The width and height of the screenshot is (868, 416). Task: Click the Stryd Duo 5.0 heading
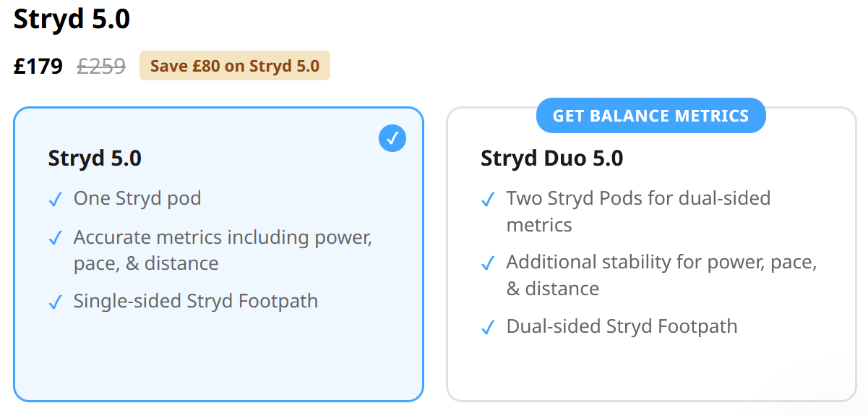click(551, 158)
